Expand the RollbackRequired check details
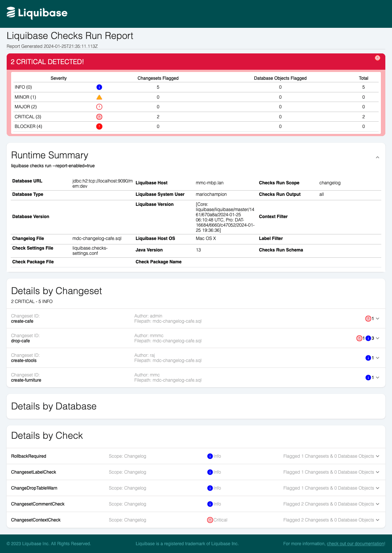The image size is (392, 553). click(377, 456)
